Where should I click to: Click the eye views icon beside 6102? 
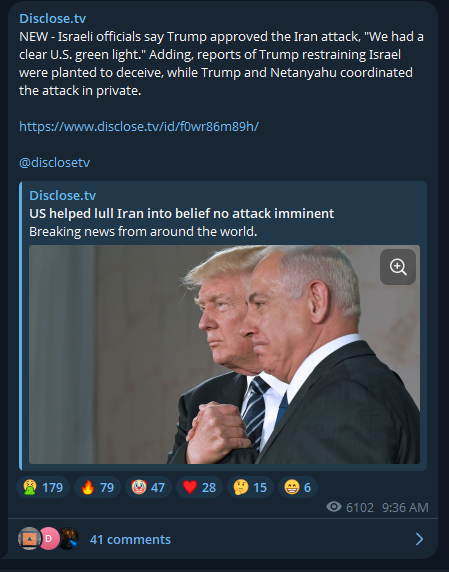pyautogui.click(x=334, y=507)
